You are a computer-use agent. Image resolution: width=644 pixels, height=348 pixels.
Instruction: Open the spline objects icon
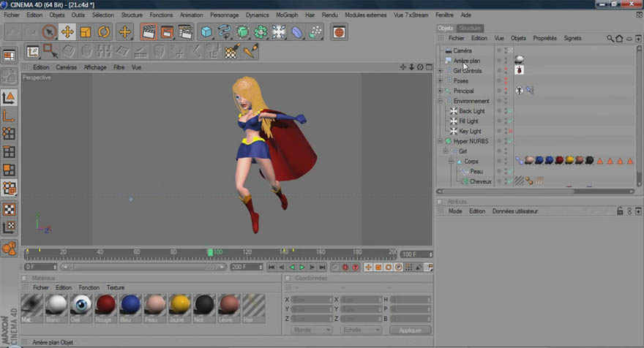point(224,32)
